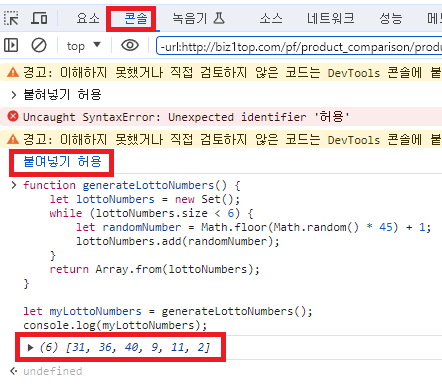Activate the inspect element picker icon
Screen dimensions: 442x384
pyautogui.click(x=11, y=18)
